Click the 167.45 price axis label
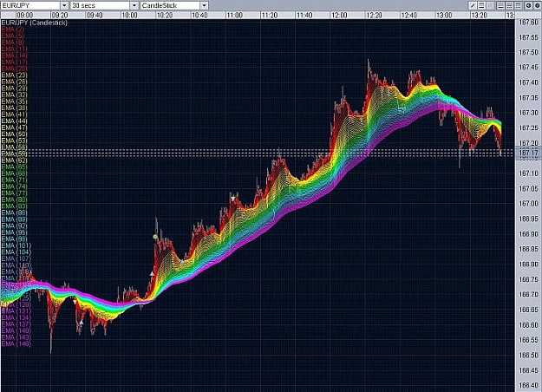This screenshot has height=392, width=542. tap(528, 67)
